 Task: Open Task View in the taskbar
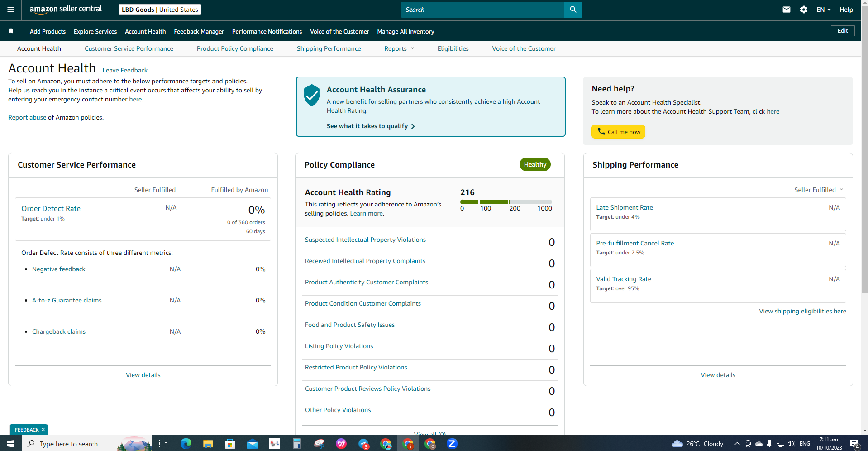pos(163,444)
